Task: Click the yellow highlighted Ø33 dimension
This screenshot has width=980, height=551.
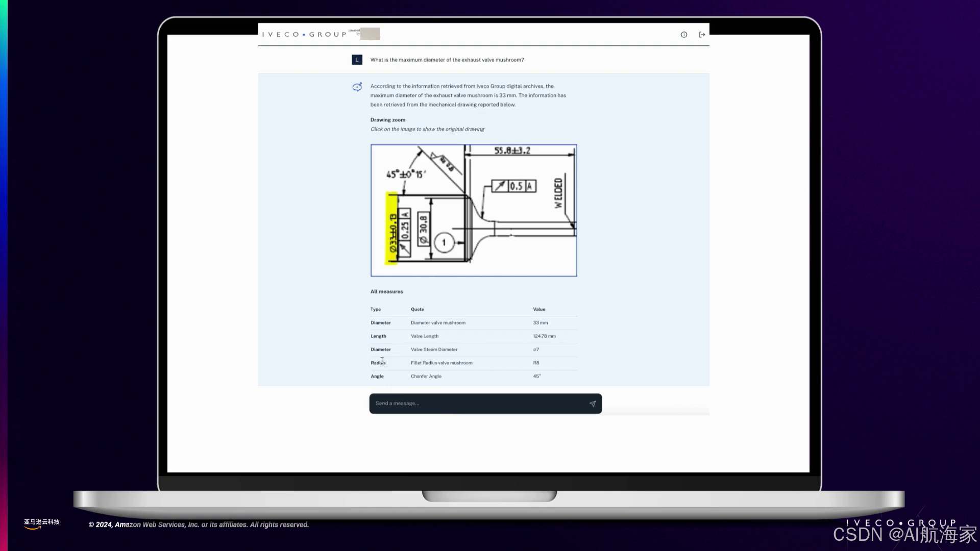Action: pyautogui.click(x=392, y=229)
